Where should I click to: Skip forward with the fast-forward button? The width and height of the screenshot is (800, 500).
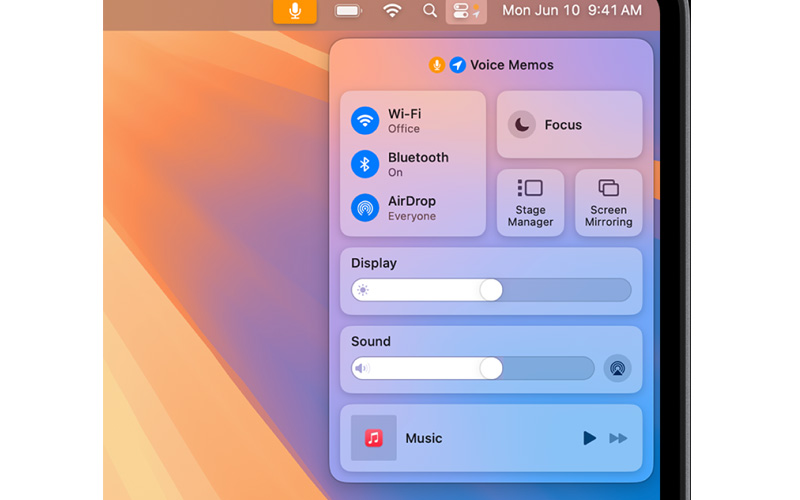click(x=618, y=438)
